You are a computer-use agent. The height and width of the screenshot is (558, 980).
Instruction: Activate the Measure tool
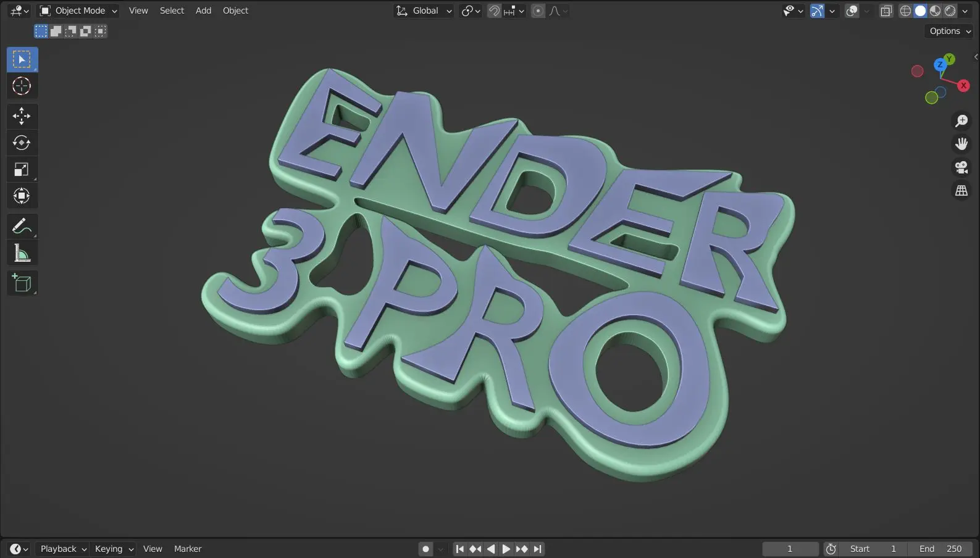coord(22,253)
